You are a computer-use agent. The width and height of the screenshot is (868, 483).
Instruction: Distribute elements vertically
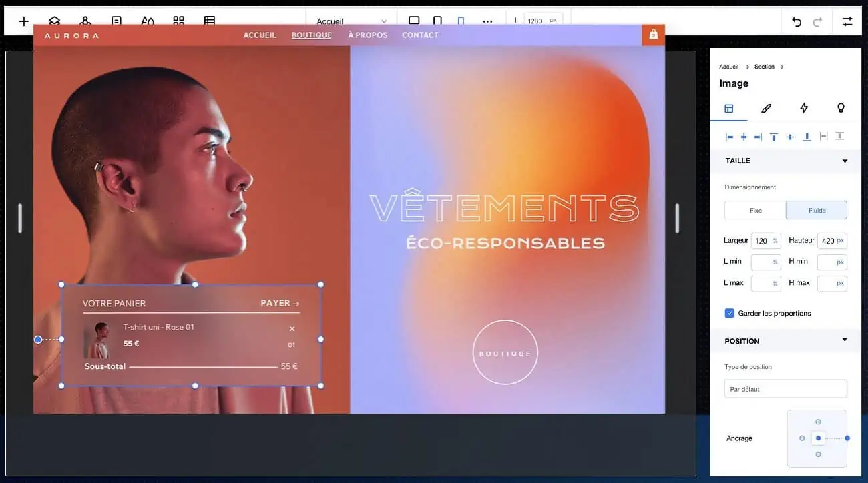tap(839, 136)
